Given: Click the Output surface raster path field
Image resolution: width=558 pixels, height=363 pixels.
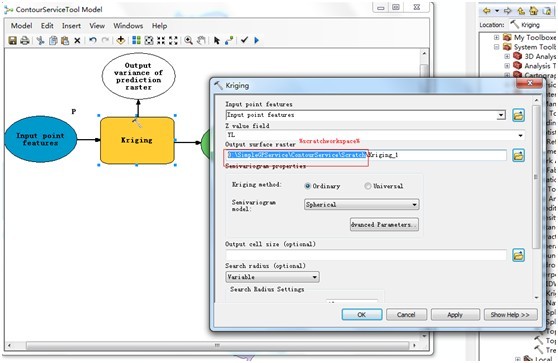Looking at the screenshot, I should pyautogui.click(x=366, y=155).
